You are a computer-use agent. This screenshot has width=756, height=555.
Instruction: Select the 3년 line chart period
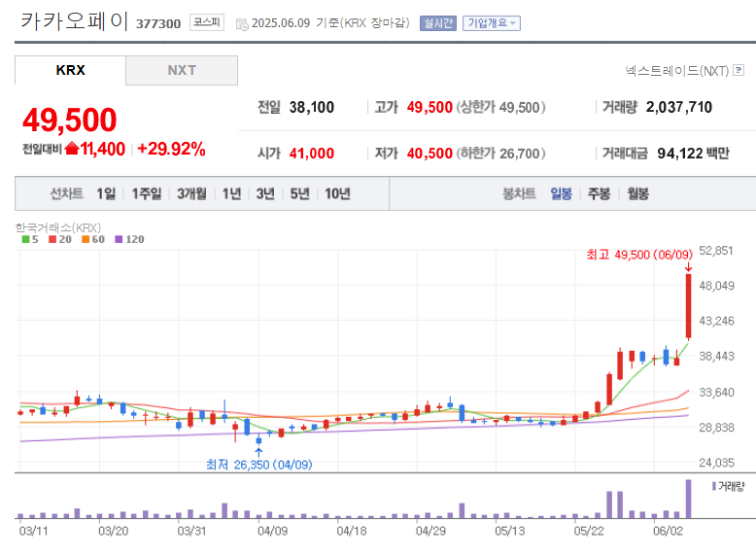tap(265, 193)
